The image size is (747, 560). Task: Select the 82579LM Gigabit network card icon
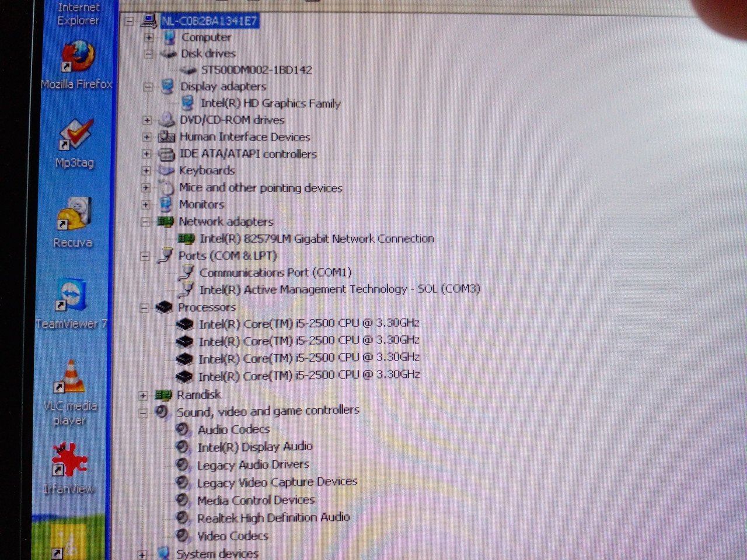[186, 239]
